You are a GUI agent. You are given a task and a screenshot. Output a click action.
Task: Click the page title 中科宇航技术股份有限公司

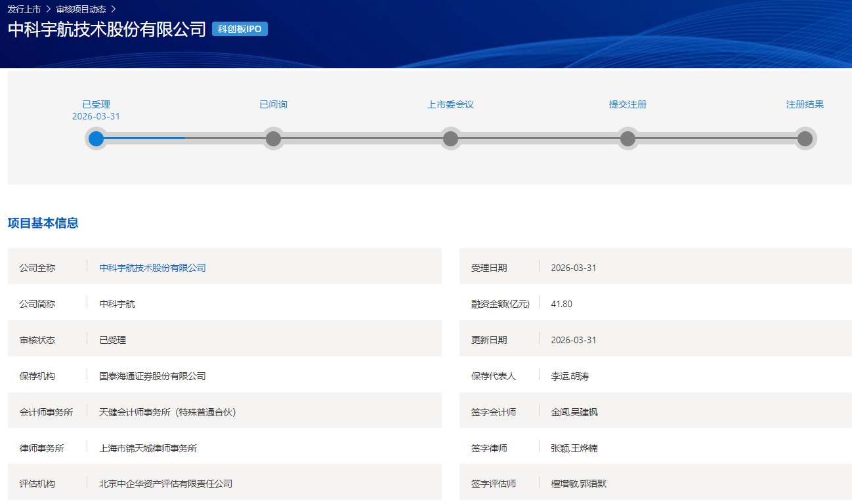point(107,30)
